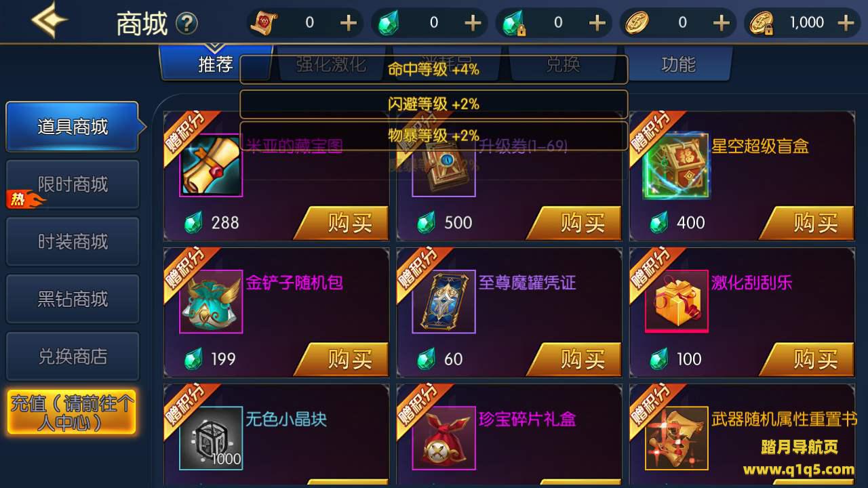Viewport: 868px width, 488px height.
Task: Go back using the golden arrow icon
Action: 49,20
